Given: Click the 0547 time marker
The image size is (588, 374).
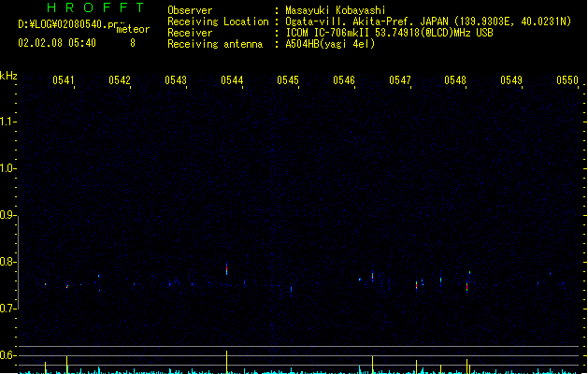Looking at the screenshot, I should point(400,80).
